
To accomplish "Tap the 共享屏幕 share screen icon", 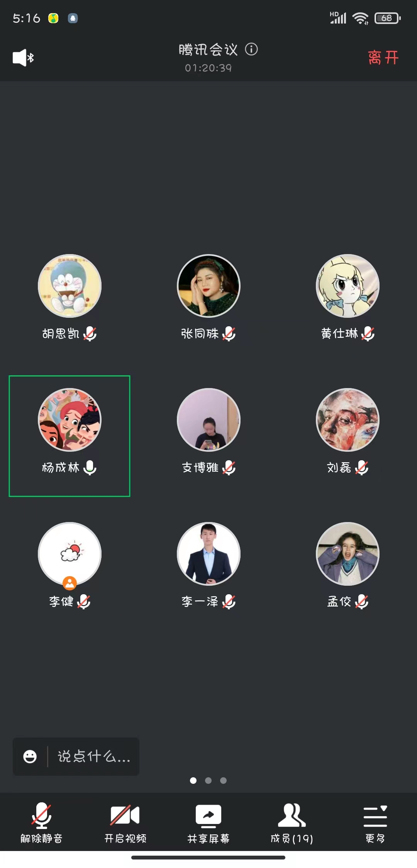I will coord(208,822).
